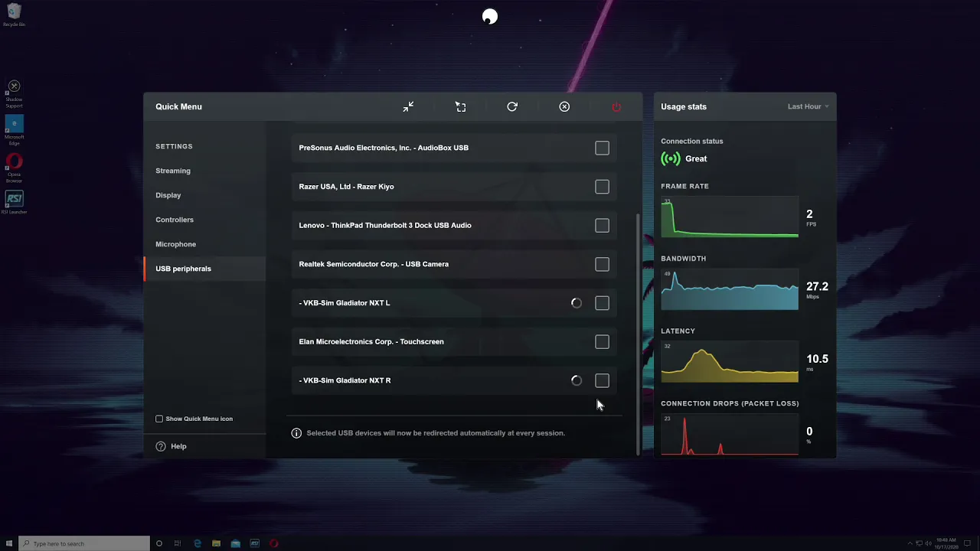Click the Bandwidth graph
Image resolution: width=980 pixels, height=551 pixels.
[x=730, y=289]
